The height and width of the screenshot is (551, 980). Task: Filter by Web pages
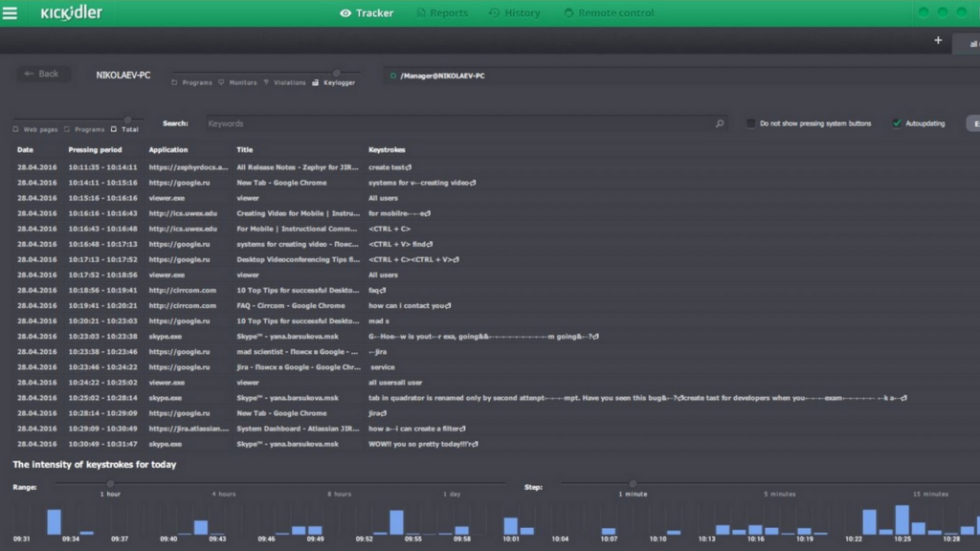click(x=35, y=129)
